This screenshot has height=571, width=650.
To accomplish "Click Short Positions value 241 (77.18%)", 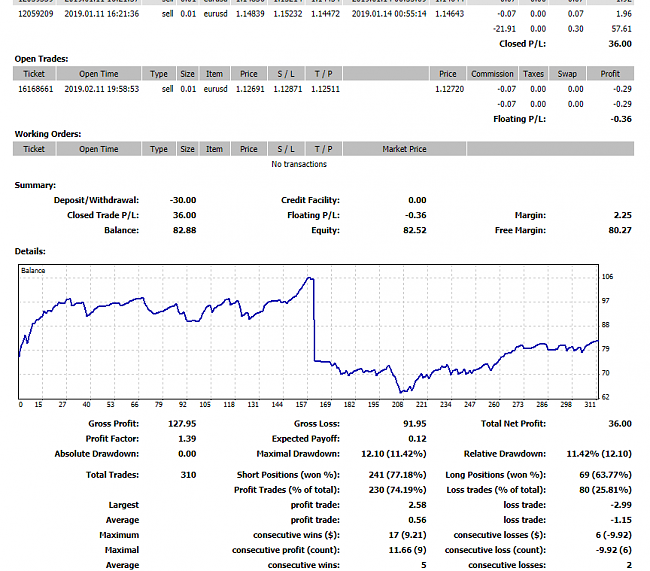I will point(397,475).
